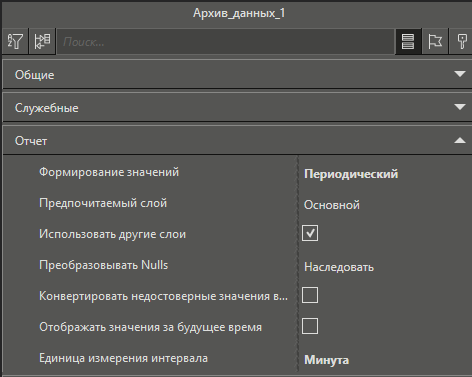Open the Минута interval unit value
Image resolution: width=472 pixels, height=377 pixels.
pos(327,360)
